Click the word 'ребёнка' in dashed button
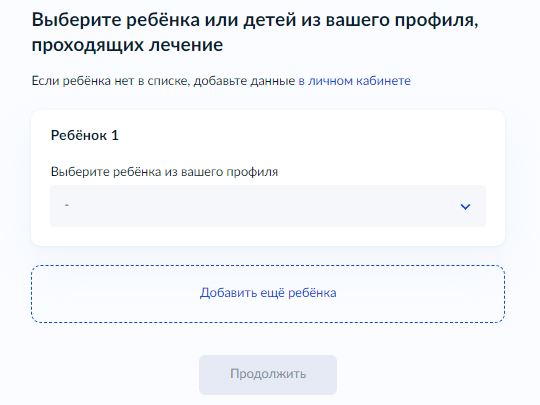 point(312,293)
